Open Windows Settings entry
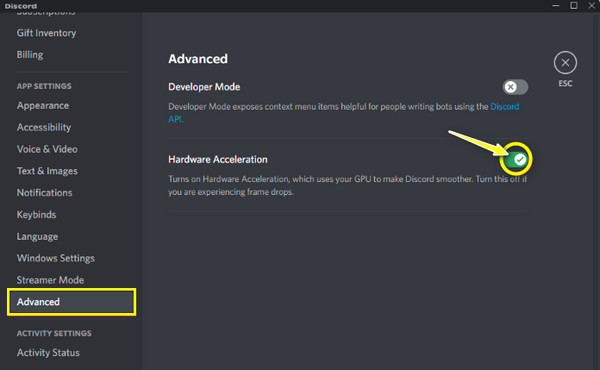This screenshot has height=370, width=600. 55,258
